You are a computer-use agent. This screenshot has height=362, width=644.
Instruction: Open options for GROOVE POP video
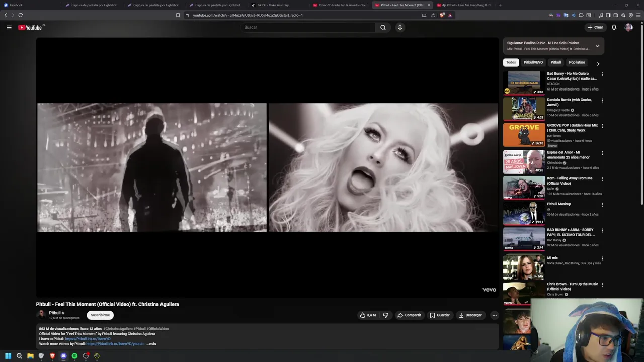(x=602, y=126)
